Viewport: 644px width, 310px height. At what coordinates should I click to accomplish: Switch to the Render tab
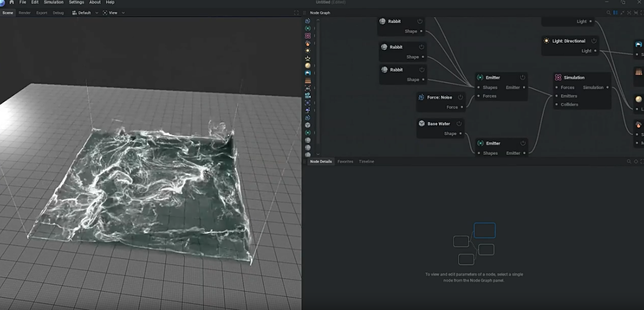[x=25, y=13]
